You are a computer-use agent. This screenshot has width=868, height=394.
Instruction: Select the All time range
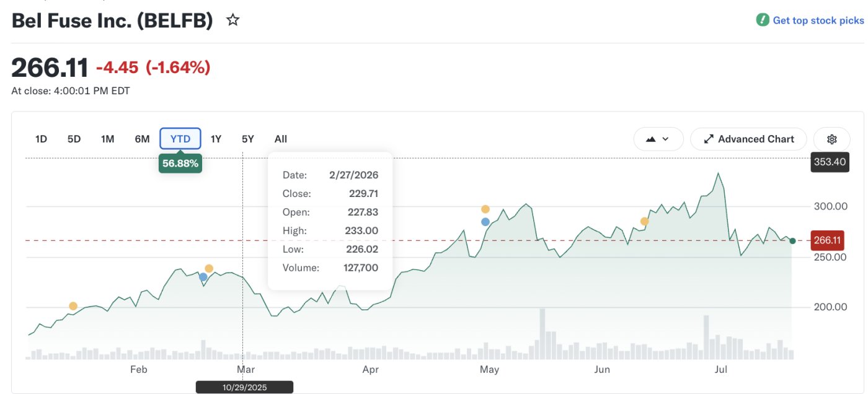(x=281, y=139)
